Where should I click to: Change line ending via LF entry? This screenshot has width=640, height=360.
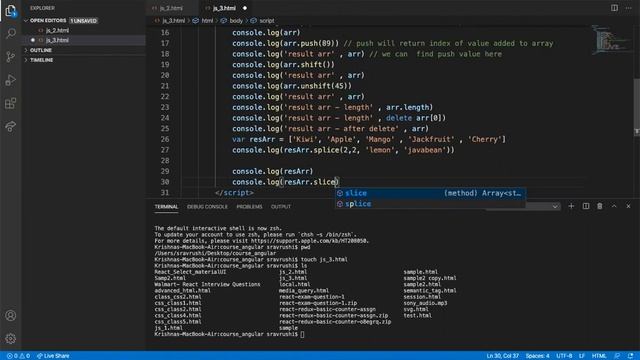582,356
